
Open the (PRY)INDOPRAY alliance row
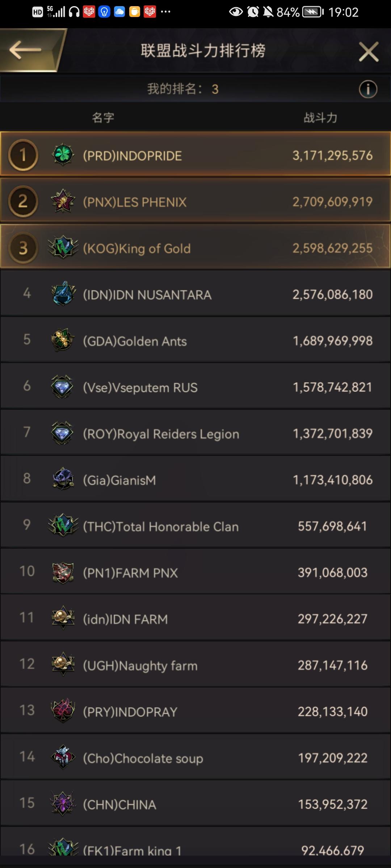pos(195,710)
